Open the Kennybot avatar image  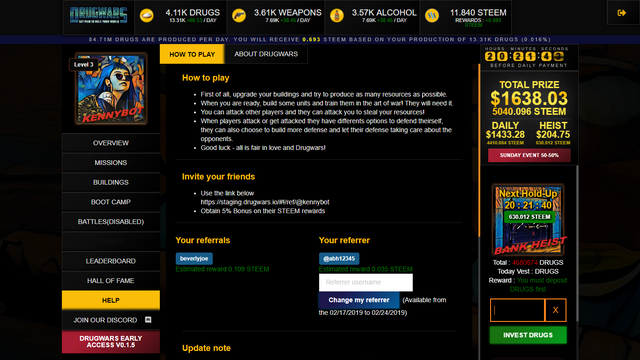(x=111, y=89)
